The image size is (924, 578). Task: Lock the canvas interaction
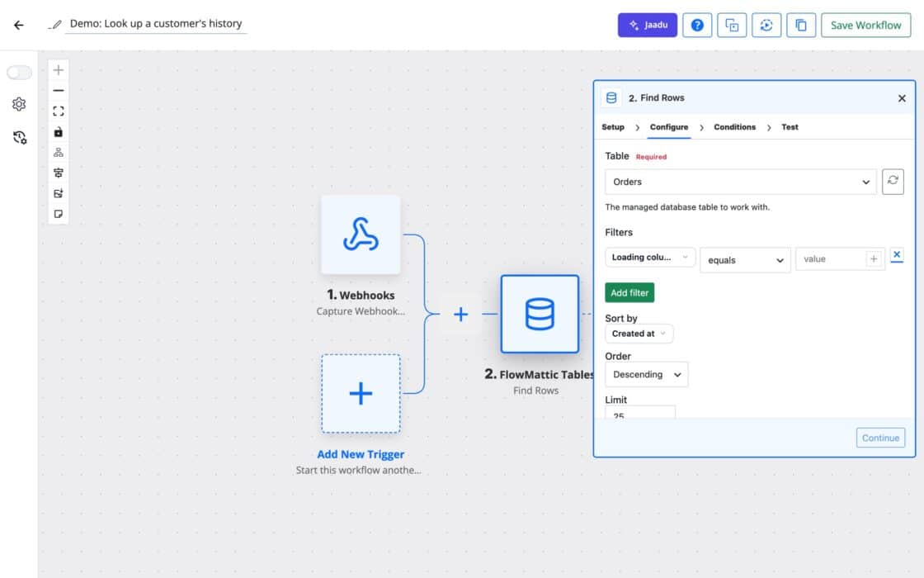pos(59,132)
